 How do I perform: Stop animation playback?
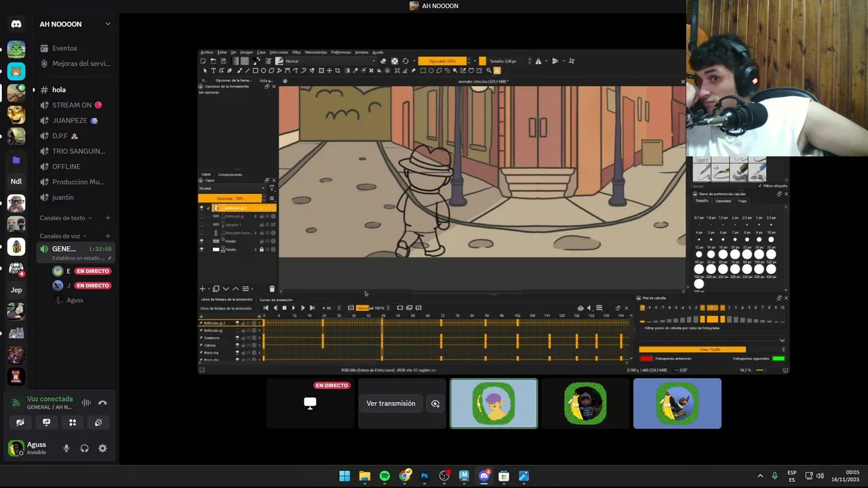tap(284, 308)
